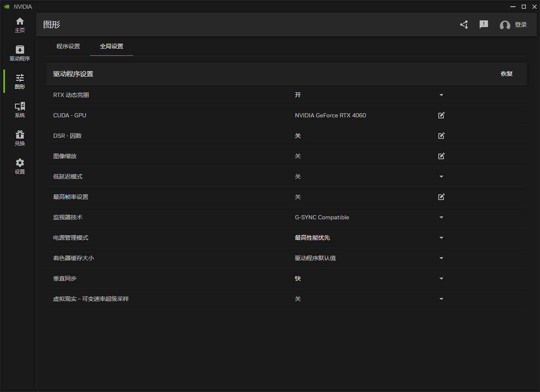Viewport: 540px width, 392px height.
Task: Expand the RTX 动态亮丽 dropdown
Action: [x=441, y=95]
